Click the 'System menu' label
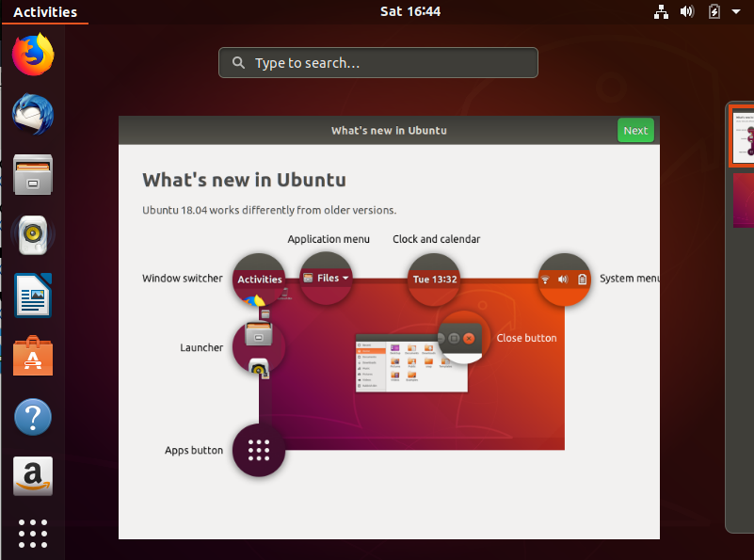 [630, 279]
